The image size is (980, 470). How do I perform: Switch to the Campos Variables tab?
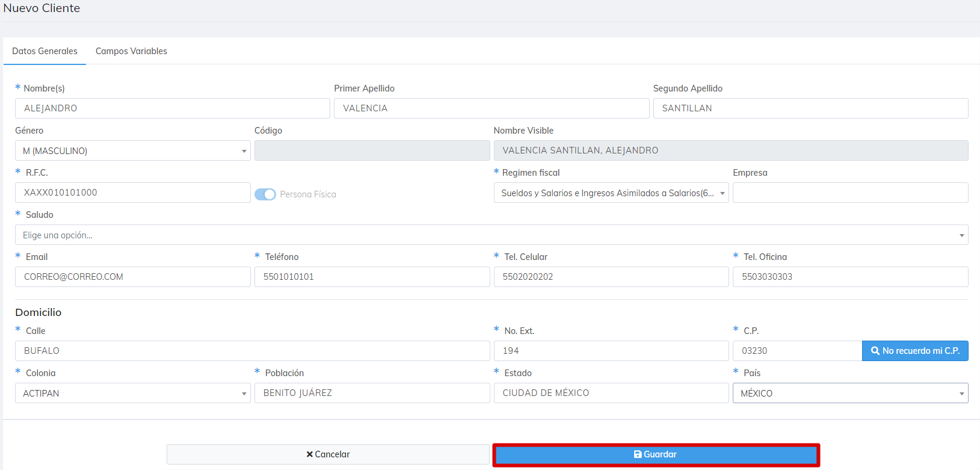pos(131,51)
